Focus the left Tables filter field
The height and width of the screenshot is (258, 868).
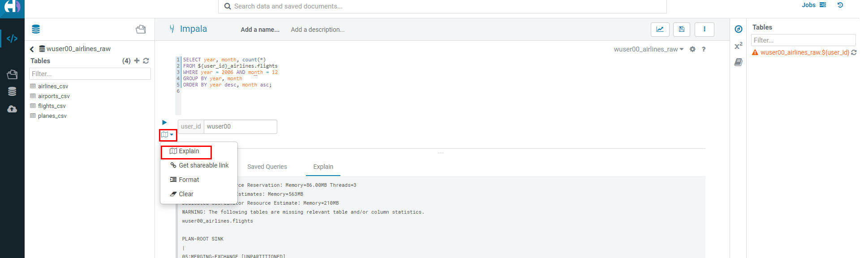(x=90, y=74)
